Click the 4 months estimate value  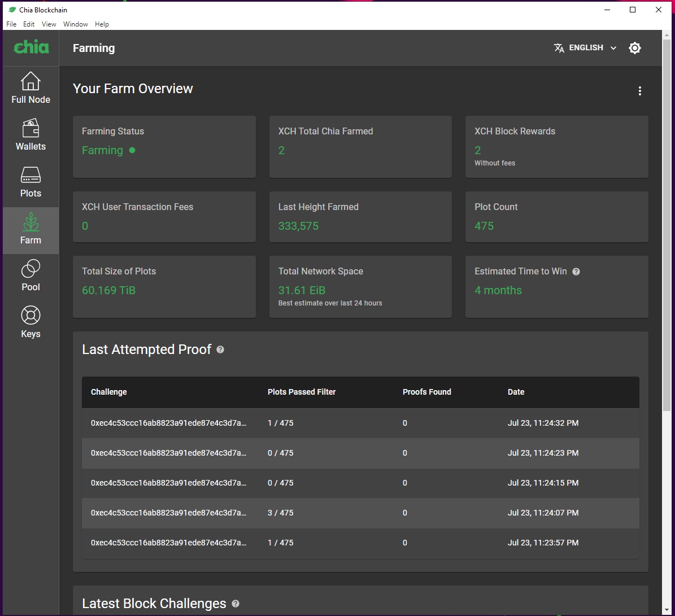point(498,290)
